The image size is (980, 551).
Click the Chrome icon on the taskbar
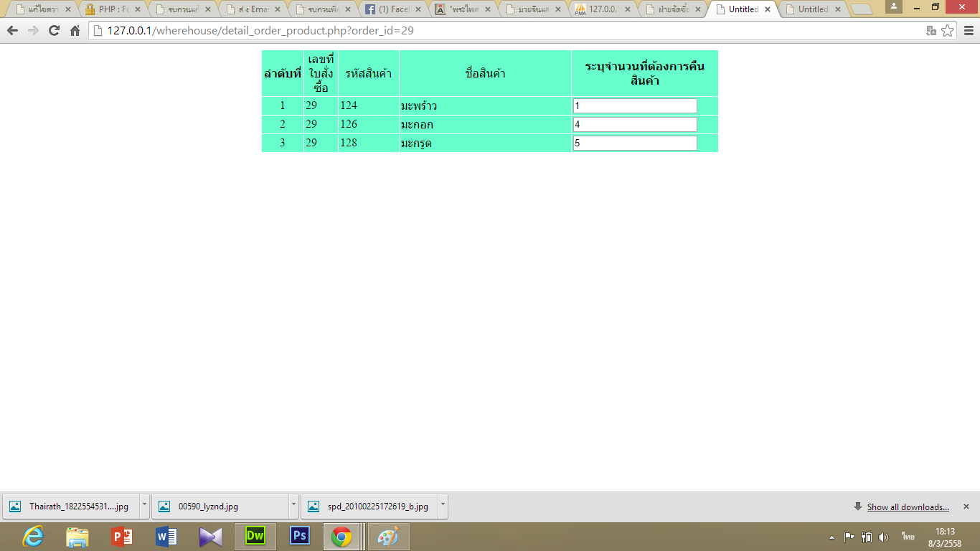pyautogui.click(x=341, y=536)
